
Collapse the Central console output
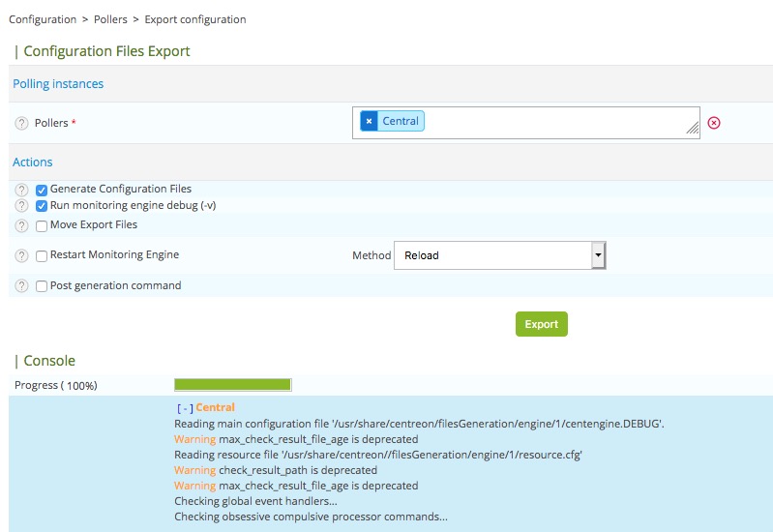pyautogui.click(x=185, y=408)
